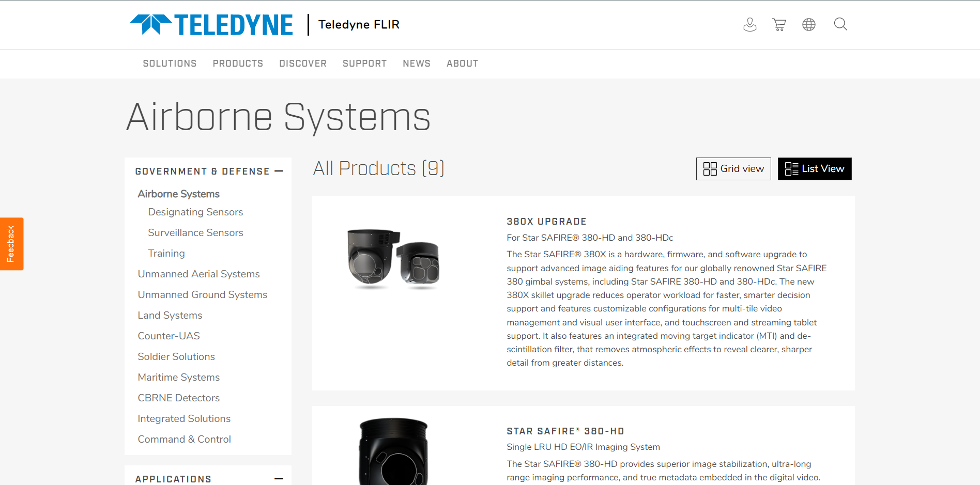Open the search magnifier icon
The height and width of the screenshot is (485, 980).
(840, 24)
